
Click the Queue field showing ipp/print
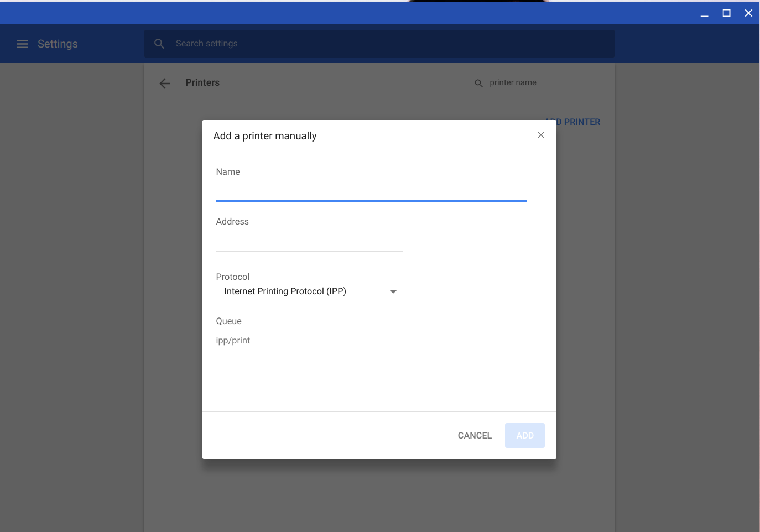point(309,341)
